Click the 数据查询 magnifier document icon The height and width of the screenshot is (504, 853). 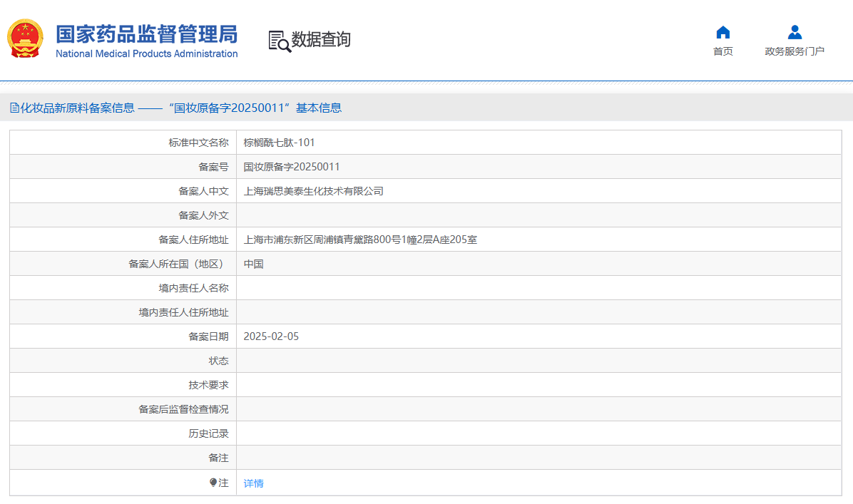[279, 41]
